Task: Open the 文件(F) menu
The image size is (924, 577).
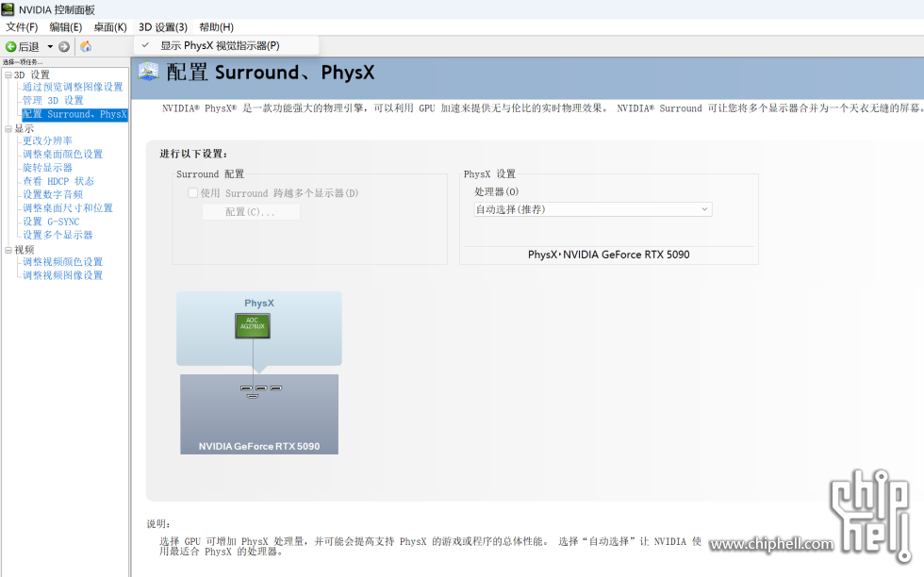Action: pyautogui.click(x=22, y=27)
